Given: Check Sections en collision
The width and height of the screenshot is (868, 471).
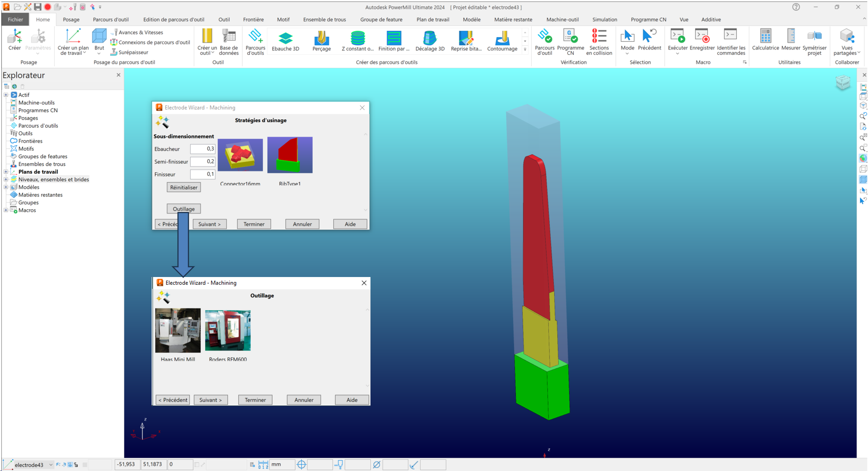Looking at the screenshot, I should 599,42.
